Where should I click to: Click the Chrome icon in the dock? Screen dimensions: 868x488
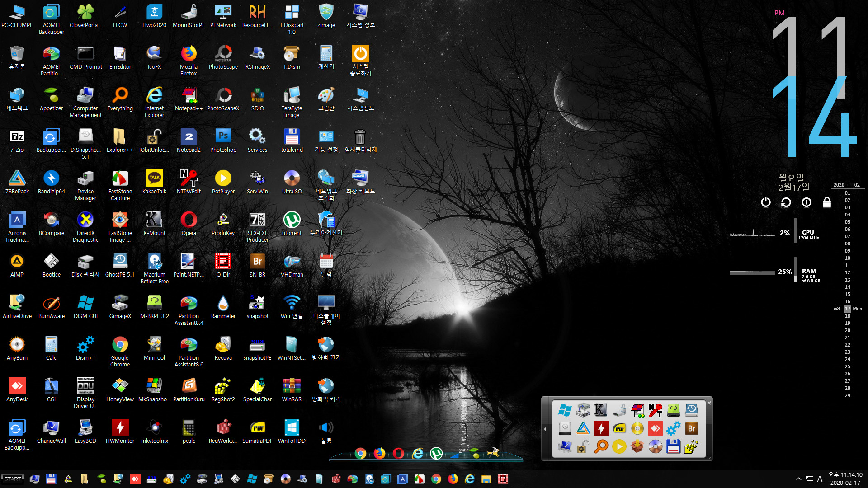coord(360,453)
